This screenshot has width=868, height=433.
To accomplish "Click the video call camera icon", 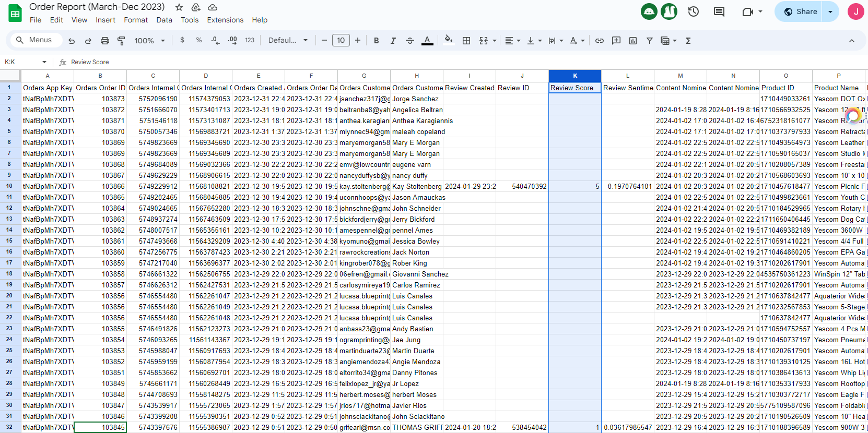I will pyautogui.click(x=748, y=11).
